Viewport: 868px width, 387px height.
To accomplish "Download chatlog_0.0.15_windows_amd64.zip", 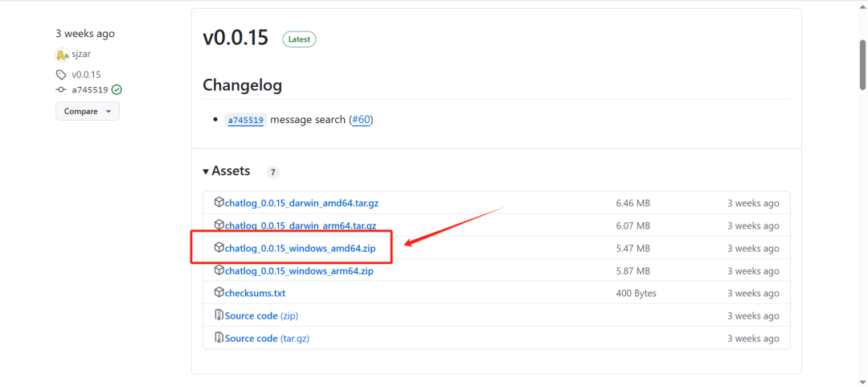I will [300, 249].
